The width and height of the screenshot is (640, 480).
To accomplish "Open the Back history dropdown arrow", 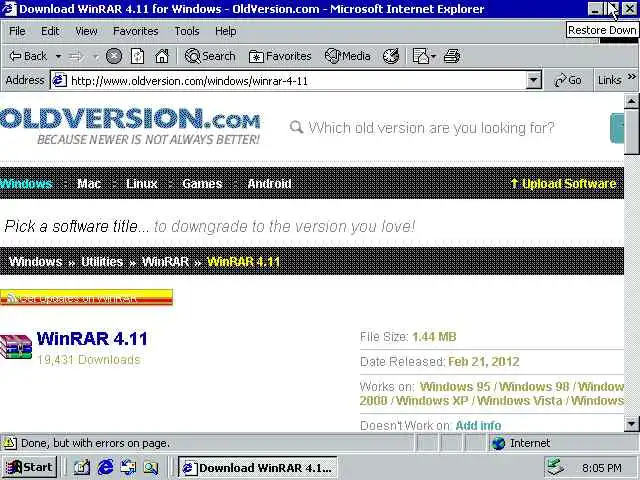I will 58,56.
